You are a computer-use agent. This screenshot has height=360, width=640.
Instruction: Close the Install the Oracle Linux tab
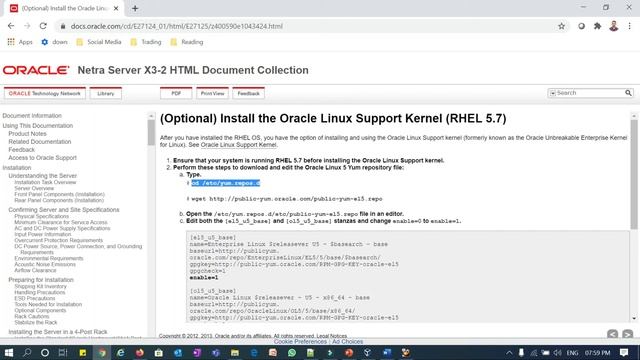pyautogui.click(x=116, y=8)
